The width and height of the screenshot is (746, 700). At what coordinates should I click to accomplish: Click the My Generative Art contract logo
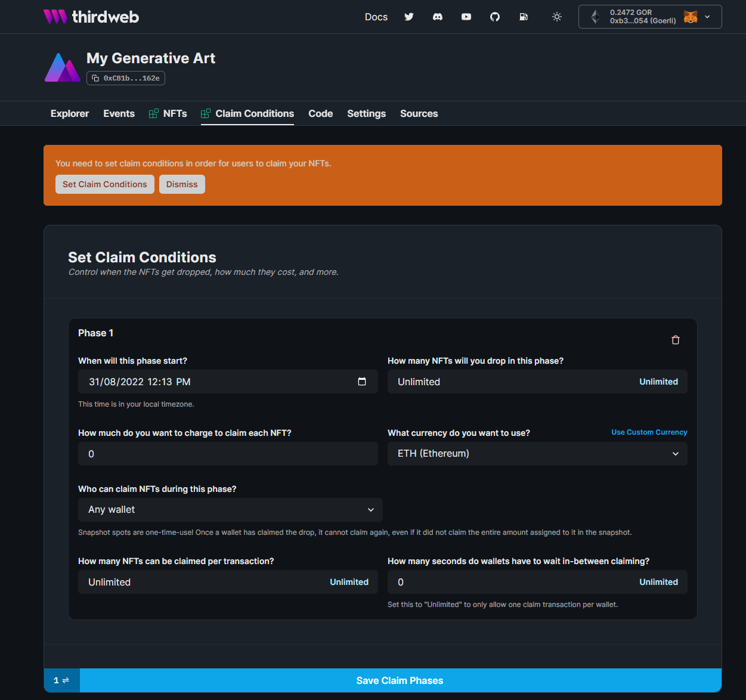tap(63, 67)
